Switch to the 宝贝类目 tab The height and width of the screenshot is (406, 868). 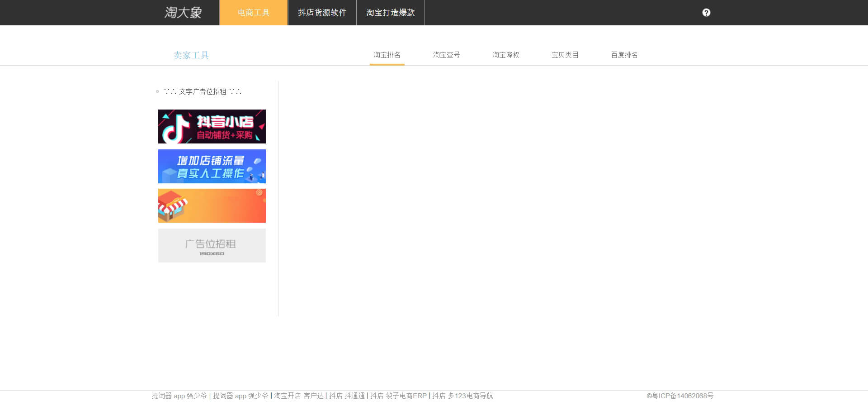click(565, 55)
